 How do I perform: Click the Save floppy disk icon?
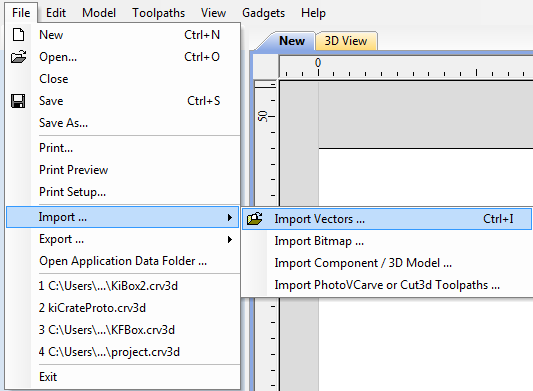pyautogui.click(x=18, y=101)
